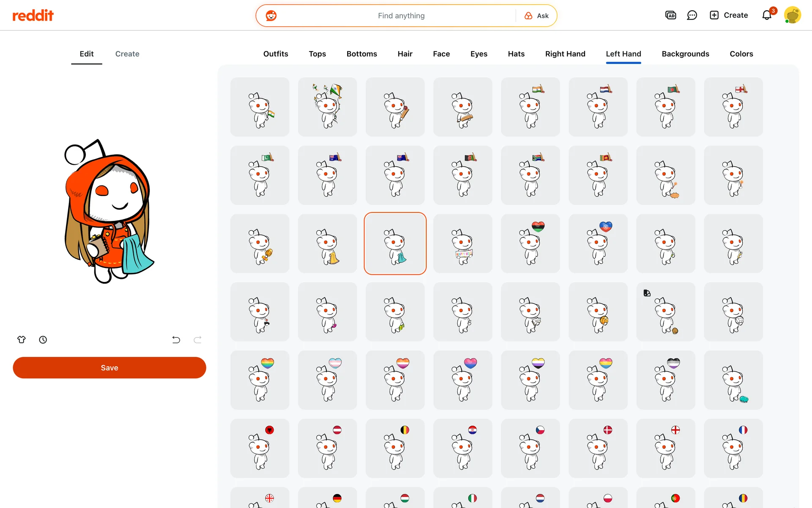Viewport: 812px width, 508px height.
Task: Open avatar history clock icon
Action: 43,340
